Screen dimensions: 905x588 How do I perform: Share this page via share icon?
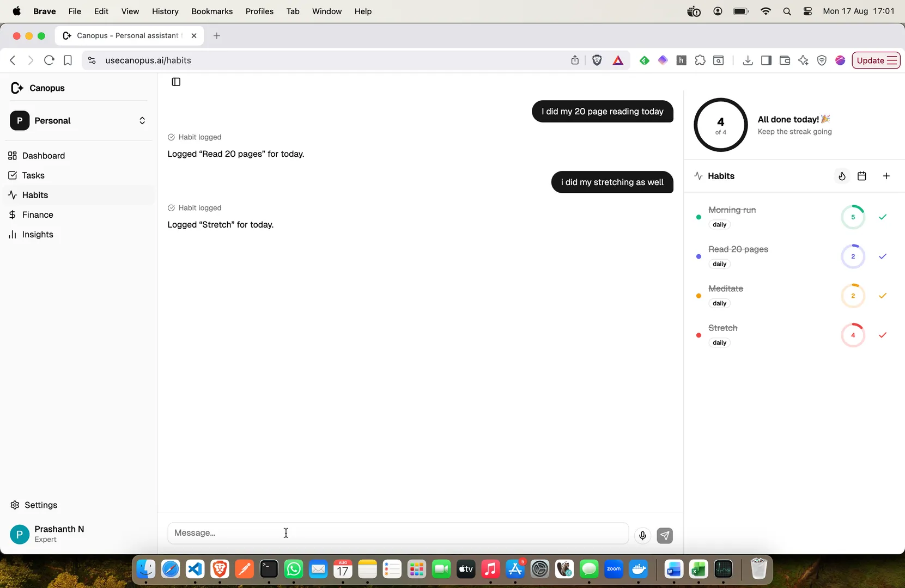(x=575, y=60)
